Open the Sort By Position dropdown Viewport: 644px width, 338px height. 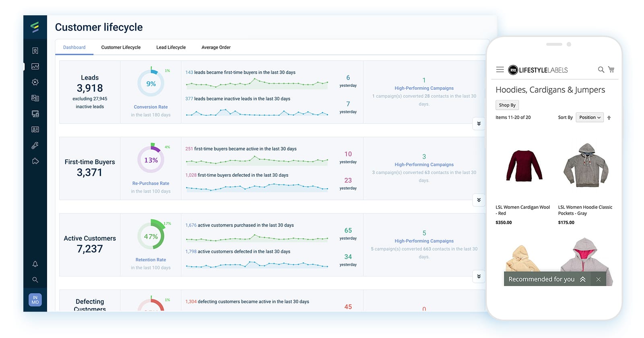point(590,117)
